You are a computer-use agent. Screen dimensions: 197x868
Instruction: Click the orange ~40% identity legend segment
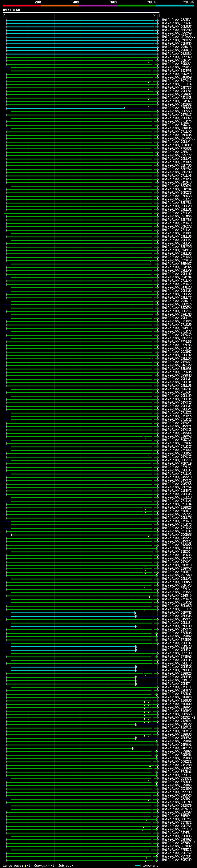tap(60, 6)
